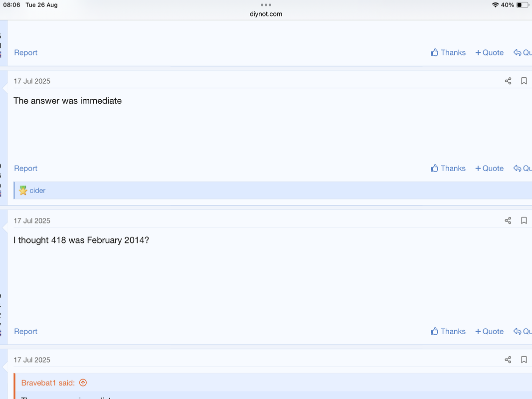Share the 'The answer was immediate' post
Image resolution: width=532 pixels, height=399 pixels.
508,81
